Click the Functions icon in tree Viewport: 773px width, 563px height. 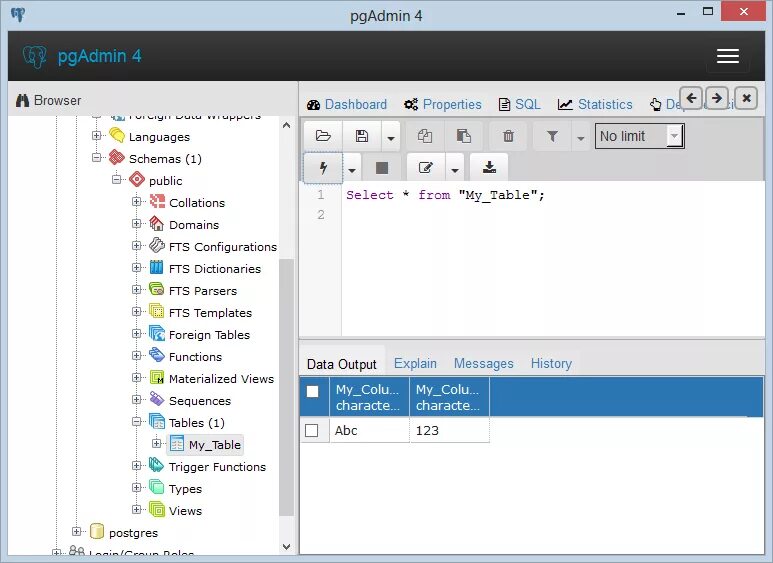[157, 355]
